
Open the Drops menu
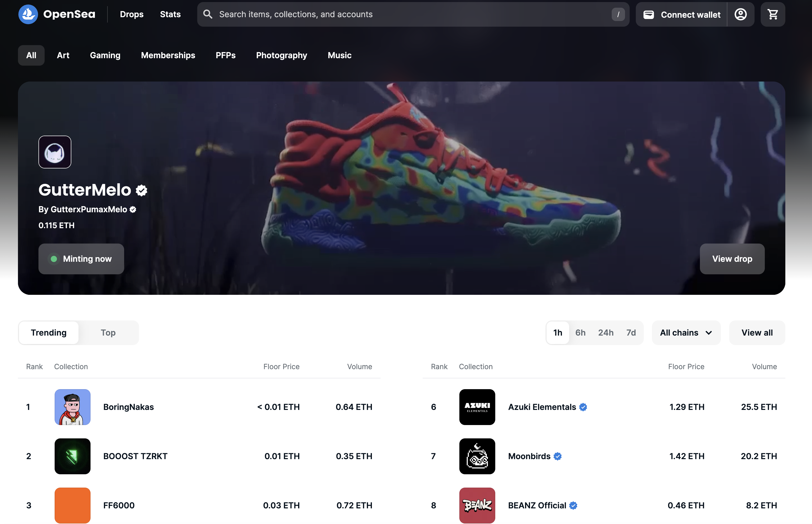tap(132, 14)
